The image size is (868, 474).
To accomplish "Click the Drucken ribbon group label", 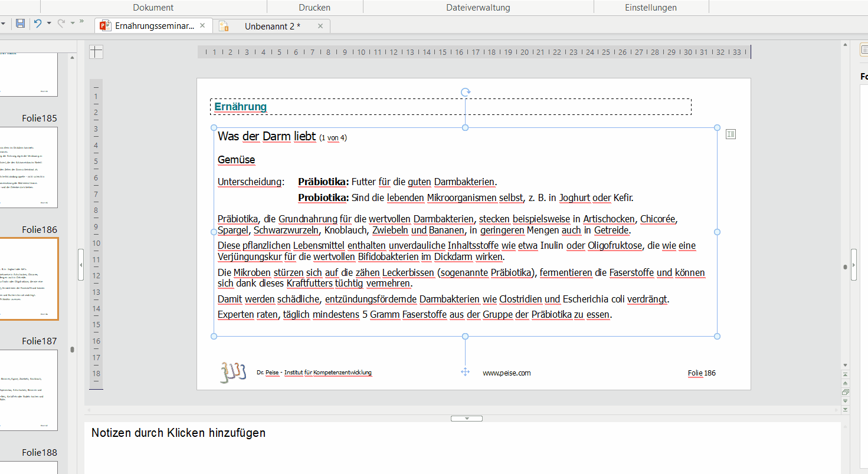I will (315, 8).
